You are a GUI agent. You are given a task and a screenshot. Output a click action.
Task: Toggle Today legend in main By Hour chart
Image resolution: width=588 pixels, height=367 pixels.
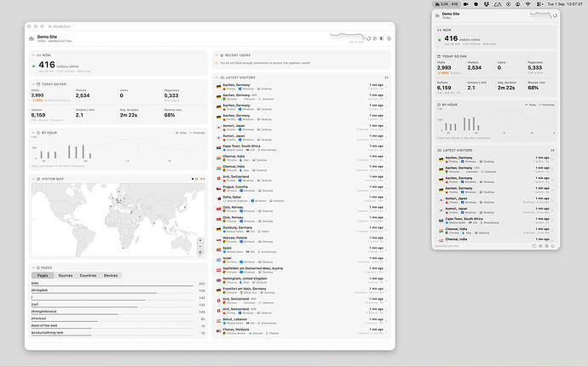[182, 133]
